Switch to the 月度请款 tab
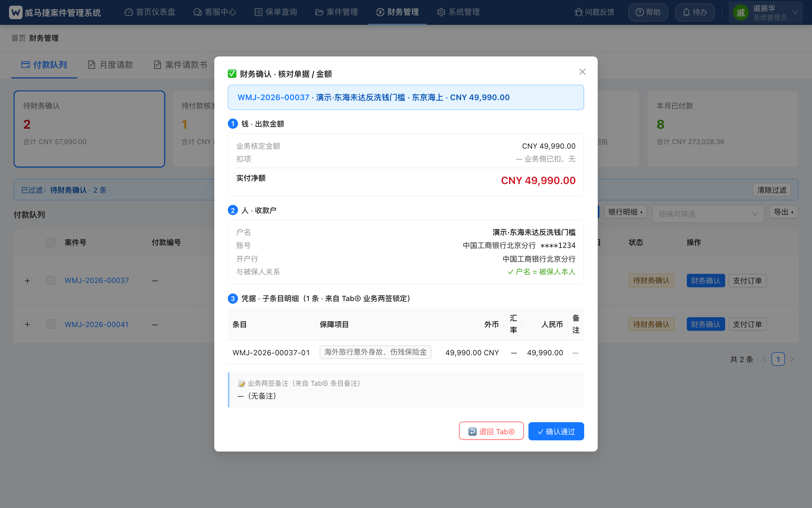This screenshot has height=508, width=812. tap(111, 65)
